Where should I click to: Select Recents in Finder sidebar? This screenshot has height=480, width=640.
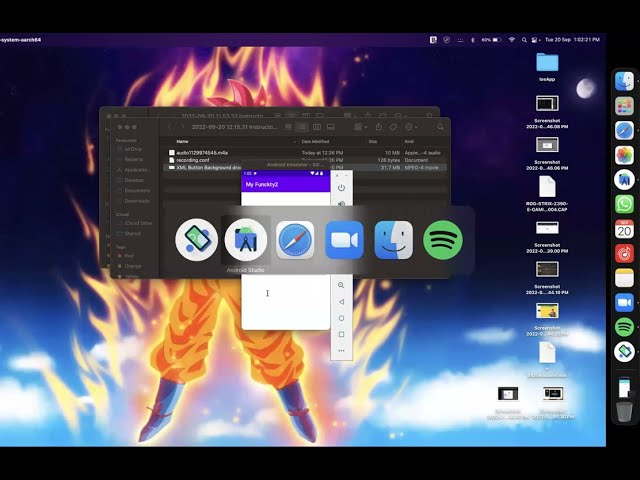tap(133, 160)
